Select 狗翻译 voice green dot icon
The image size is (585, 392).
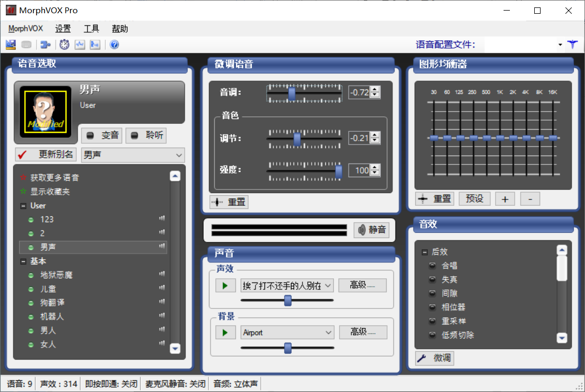[x=31, y=303]
